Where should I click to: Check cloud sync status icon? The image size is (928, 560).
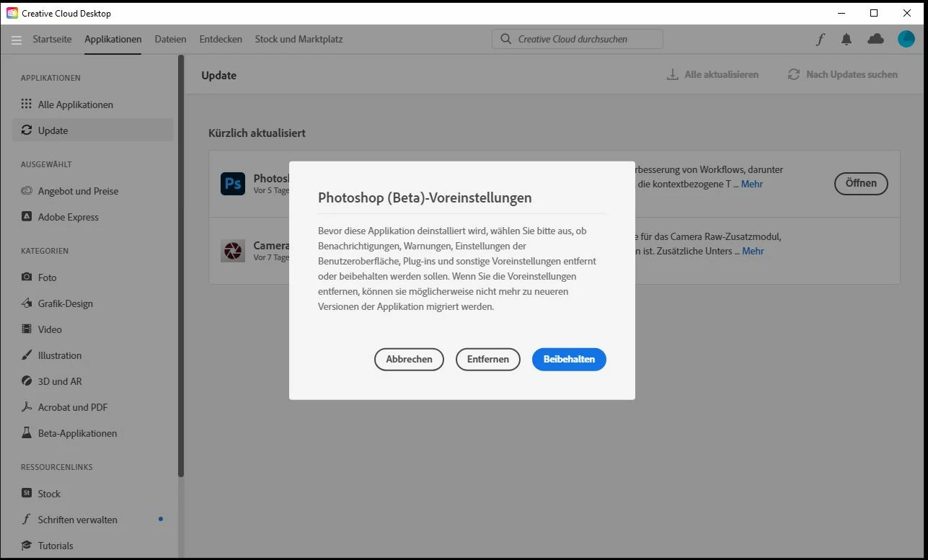click(875, 39)
